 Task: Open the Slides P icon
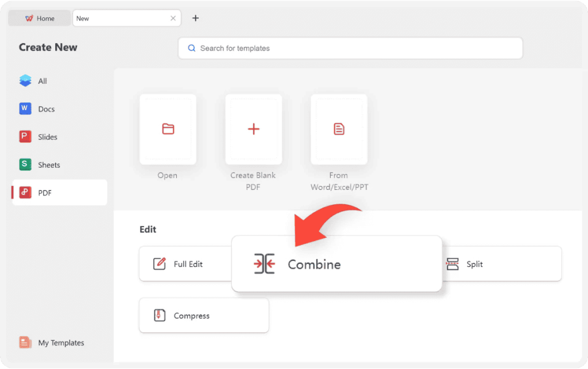coord(25,137)
